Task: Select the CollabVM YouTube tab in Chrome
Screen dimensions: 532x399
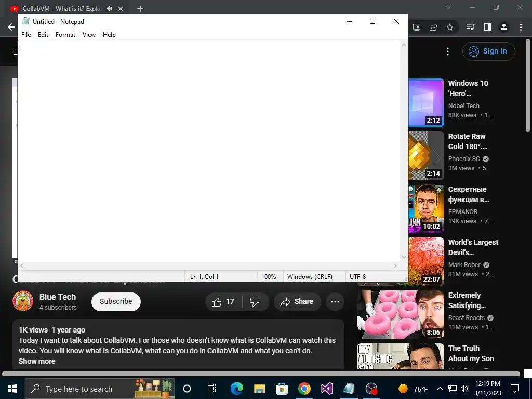Action: (x=61, y=8)
